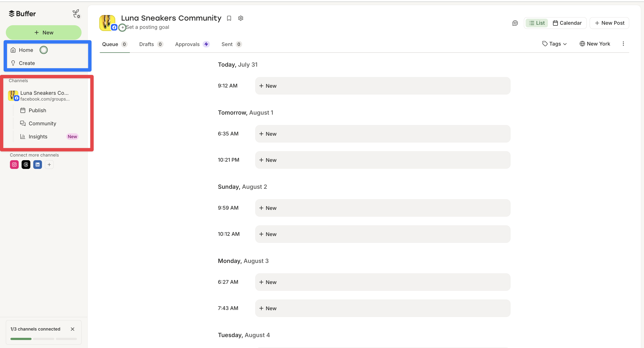
Task: Click Set a posting goal link
Action: (x=148, y=27)
